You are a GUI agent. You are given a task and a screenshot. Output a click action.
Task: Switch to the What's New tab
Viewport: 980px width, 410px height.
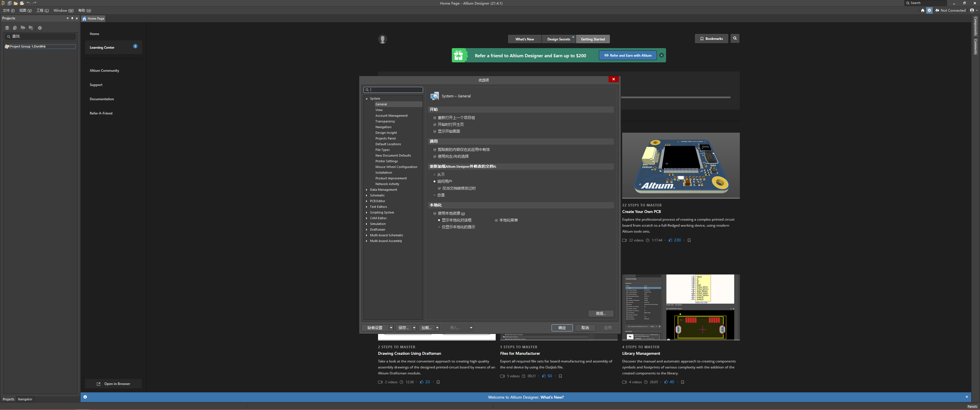click(x=525, y=39)
